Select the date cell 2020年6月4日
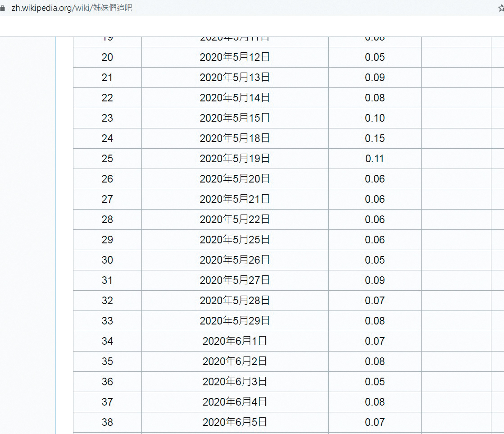This screenshot has height=434, width=504. (235, 402)
